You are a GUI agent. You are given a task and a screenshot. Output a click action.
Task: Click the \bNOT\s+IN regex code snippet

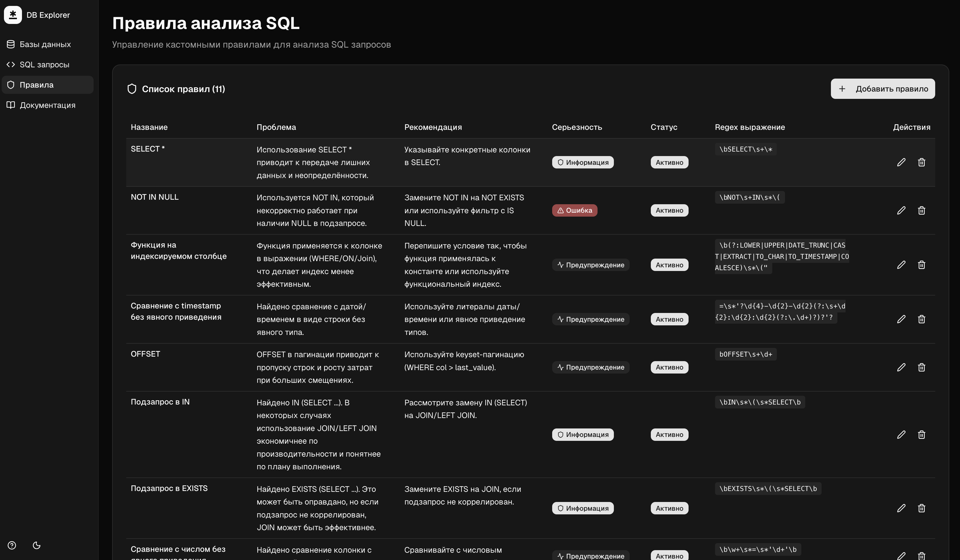749,197
